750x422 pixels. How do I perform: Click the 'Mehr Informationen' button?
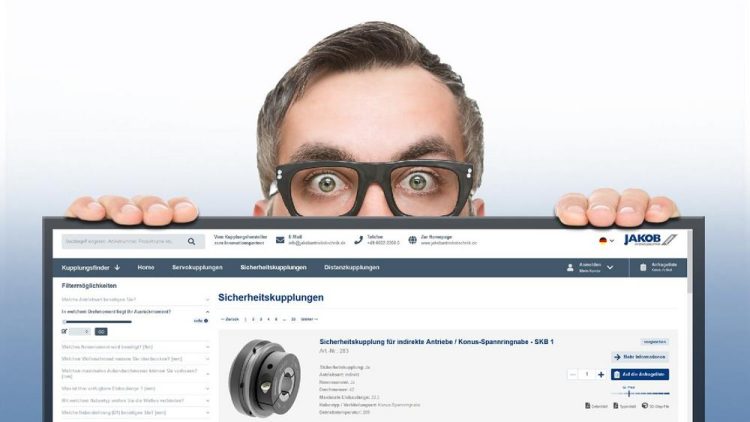(640, 356)
